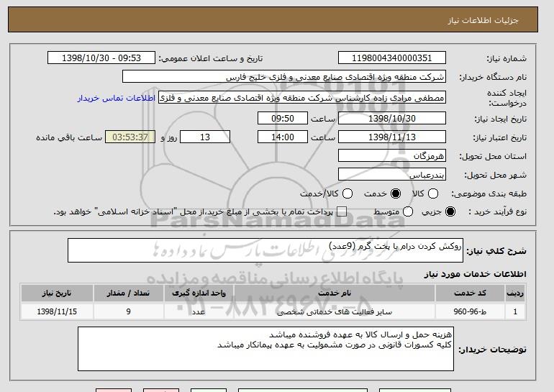Click the creation date field 1398/10/30
554x392 pixels.
[x=392, y=118]
